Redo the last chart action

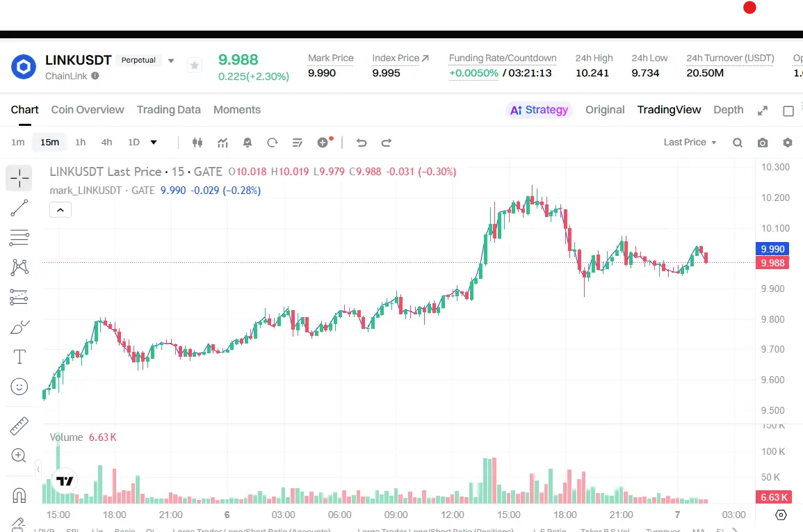387,143
